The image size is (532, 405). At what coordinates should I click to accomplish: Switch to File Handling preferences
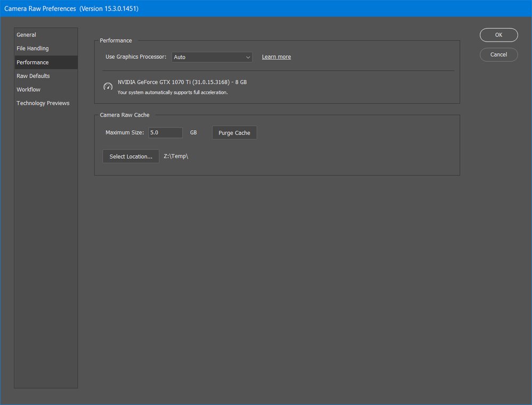coord(46,48)
